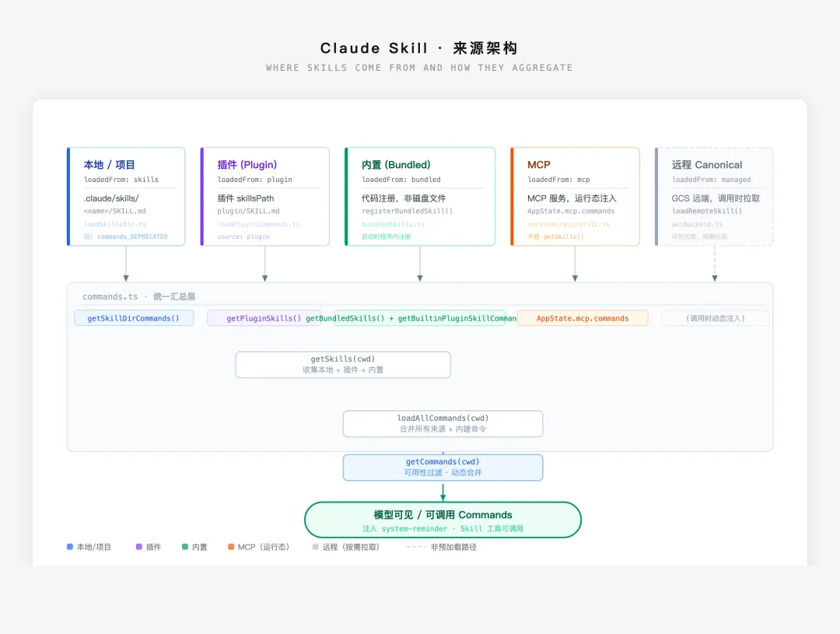Screen dimensions: 840x634
Task: Click the text loadedFrom: mcp
Action: [x=558, y=180]
